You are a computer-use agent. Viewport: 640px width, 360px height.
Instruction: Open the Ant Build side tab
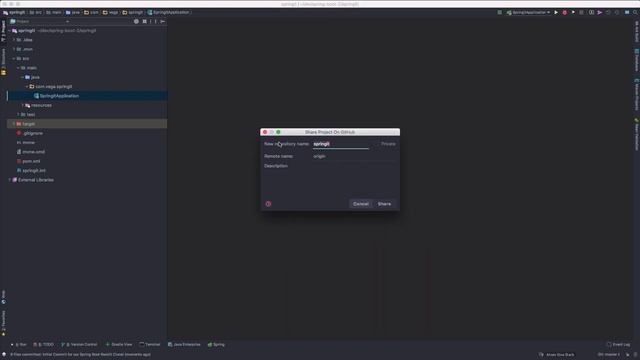pos(636,31)
